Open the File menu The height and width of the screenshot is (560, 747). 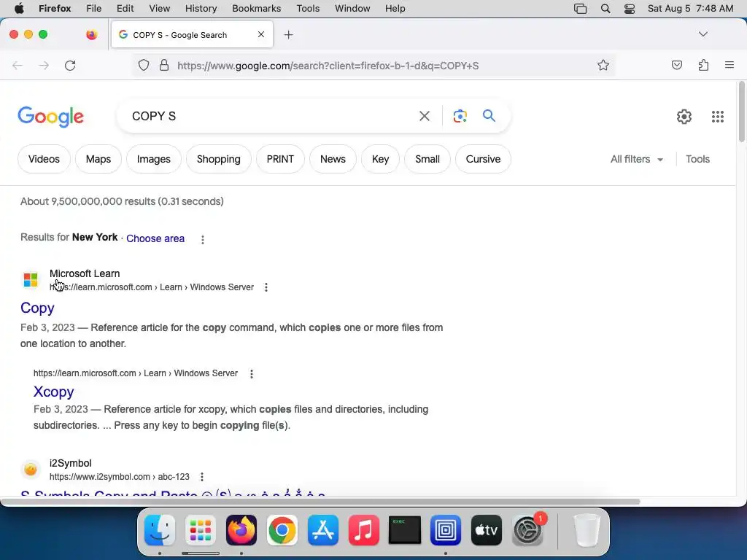point(93,8)
